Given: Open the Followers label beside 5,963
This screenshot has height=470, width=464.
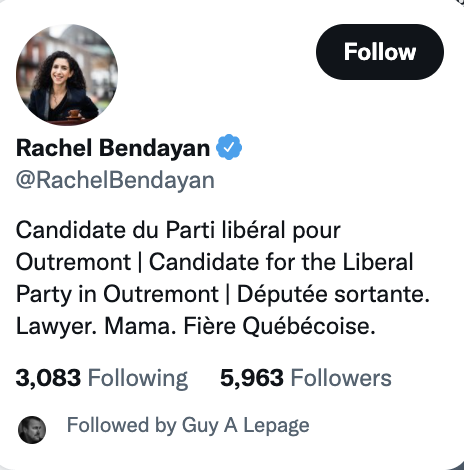Looking at the screenshot, I should coord(341,378).
